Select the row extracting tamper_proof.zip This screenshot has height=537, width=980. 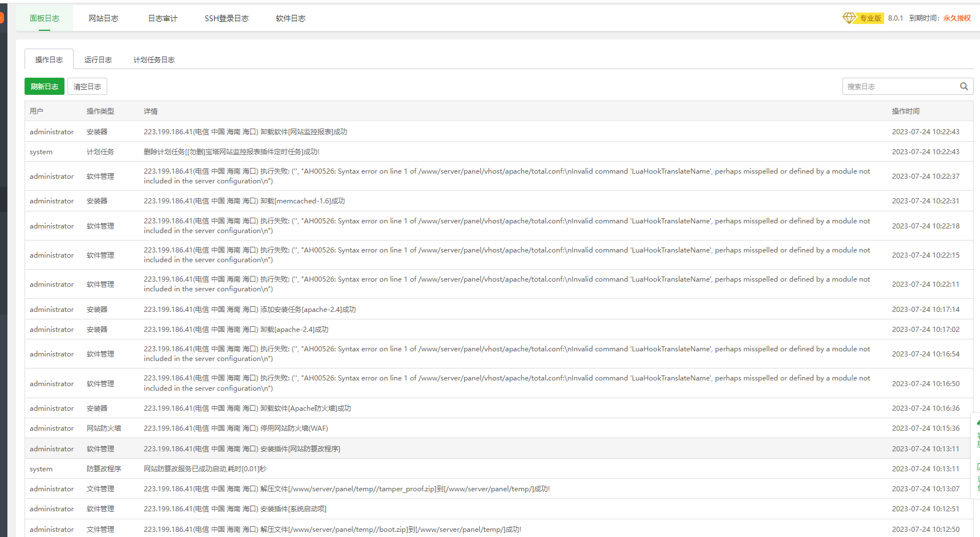499,488
